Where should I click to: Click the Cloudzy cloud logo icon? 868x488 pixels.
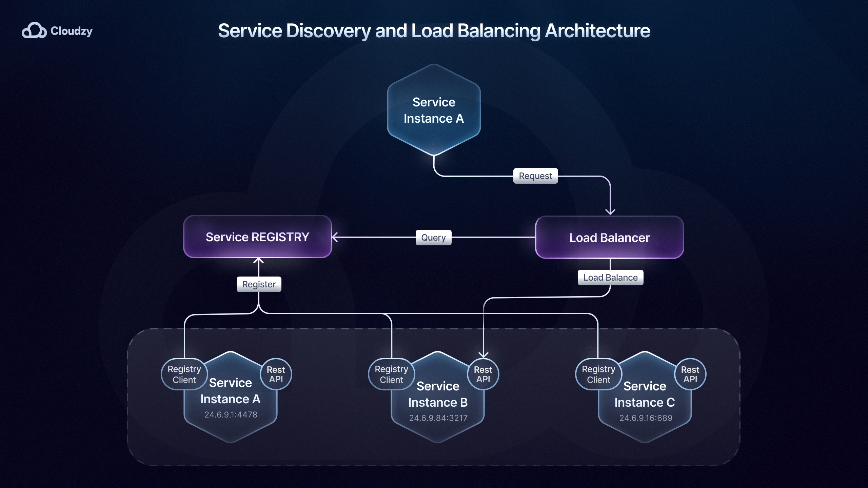[34, 30]
